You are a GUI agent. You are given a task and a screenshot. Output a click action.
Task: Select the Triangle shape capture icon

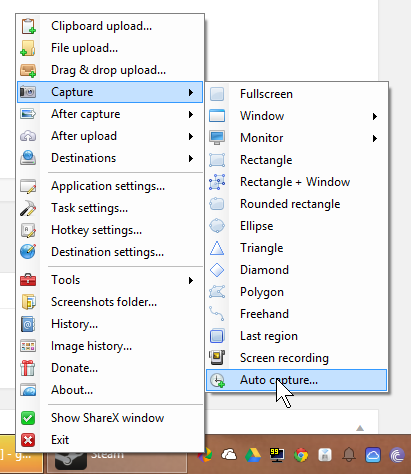click(217, 248)
